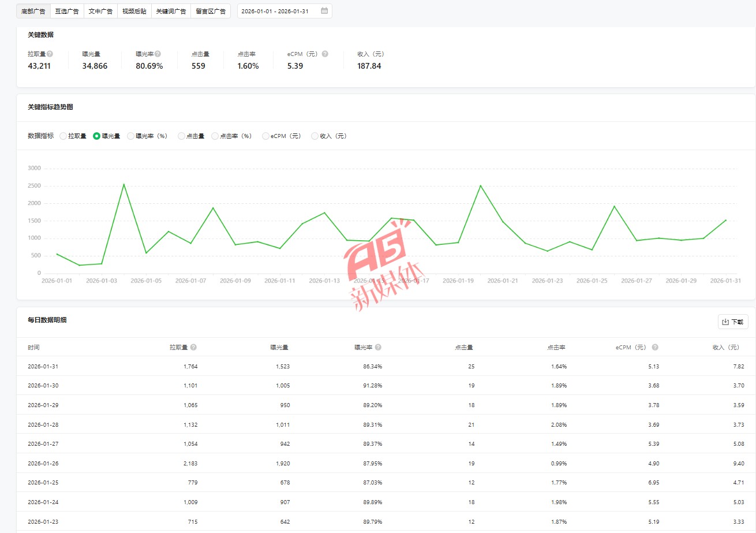Click help icon next to 拉取量 in key data
Screen dimensions: 756x533
tap(50, 54)
